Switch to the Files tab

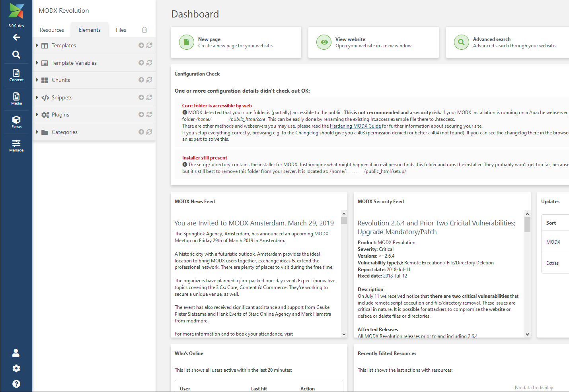121,30
